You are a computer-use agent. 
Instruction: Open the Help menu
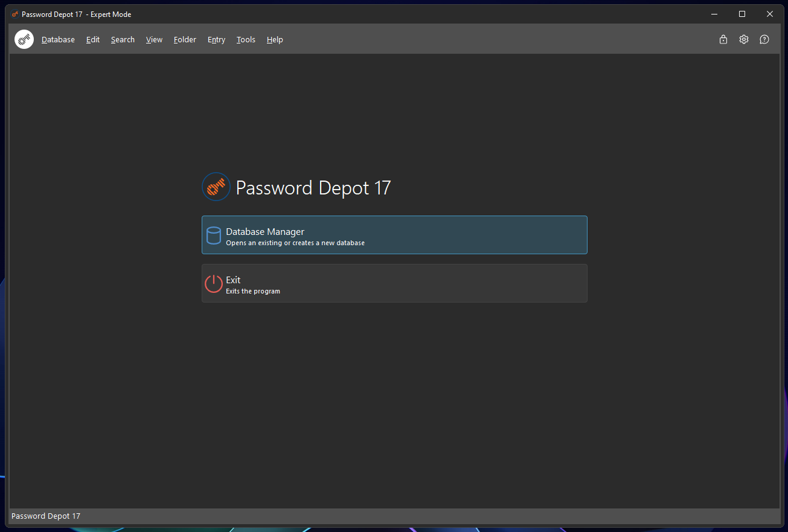click(275, 40)
